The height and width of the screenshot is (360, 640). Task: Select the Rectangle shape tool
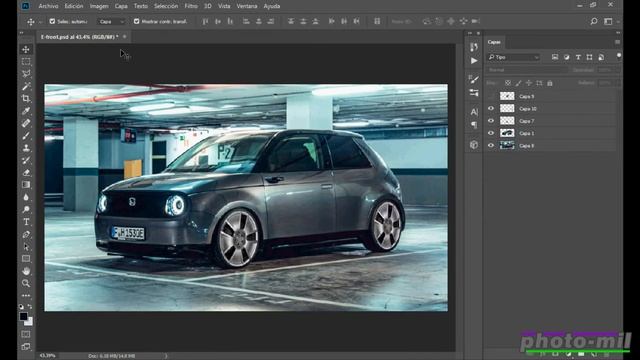[x=26, y=259]
